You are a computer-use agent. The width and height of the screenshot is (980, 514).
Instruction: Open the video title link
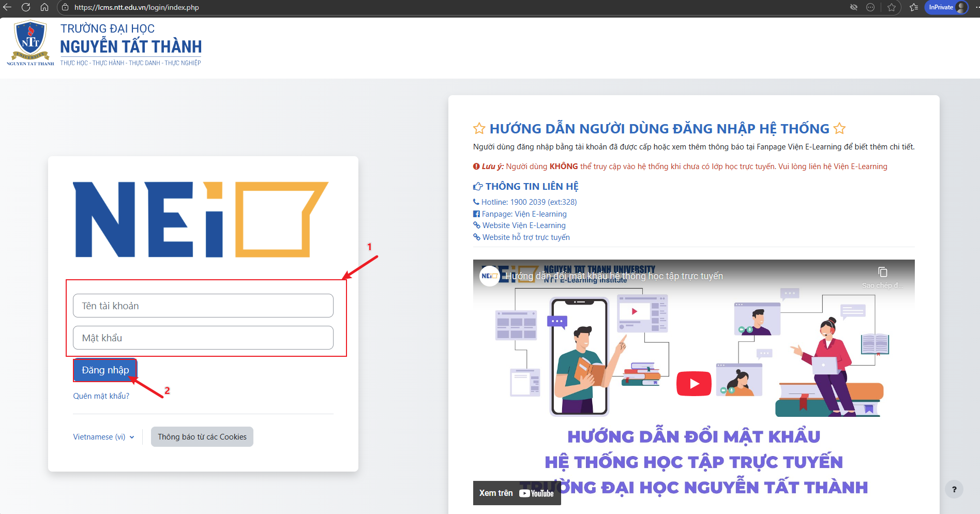(x=614, y=276)
